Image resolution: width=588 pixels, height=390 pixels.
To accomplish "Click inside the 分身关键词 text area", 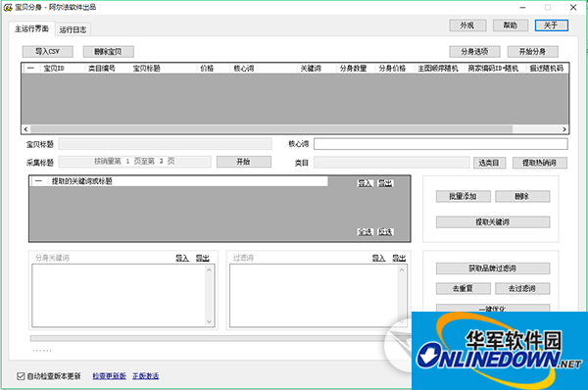I will [119, 296].
